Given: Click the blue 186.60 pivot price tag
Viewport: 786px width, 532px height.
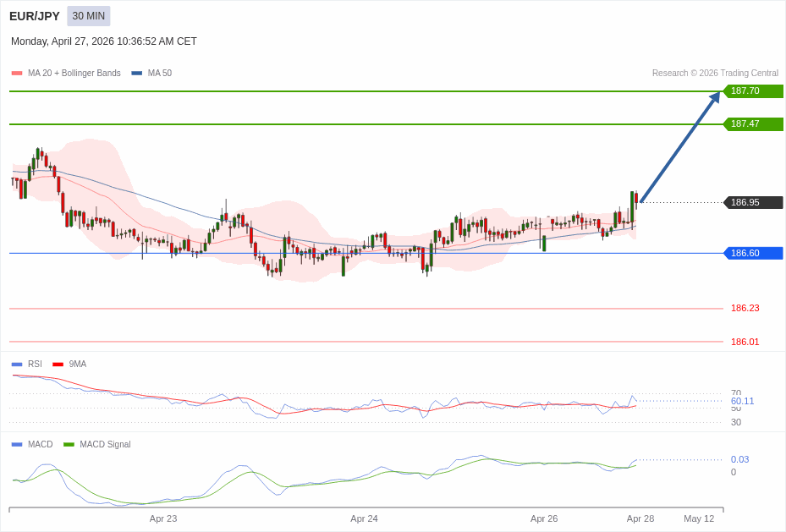Looking at the screenshot, I should (x=753, y=253).
